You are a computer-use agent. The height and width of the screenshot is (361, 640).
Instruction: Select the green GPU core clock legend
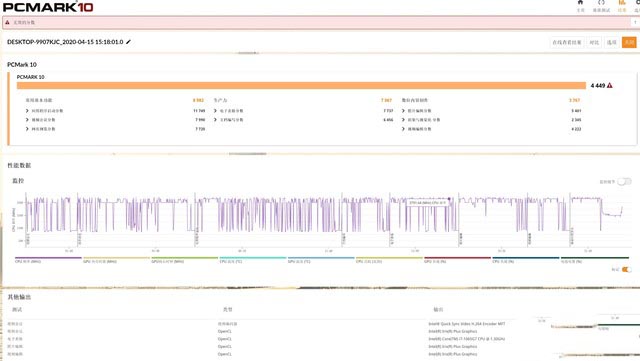pos(184,260)
